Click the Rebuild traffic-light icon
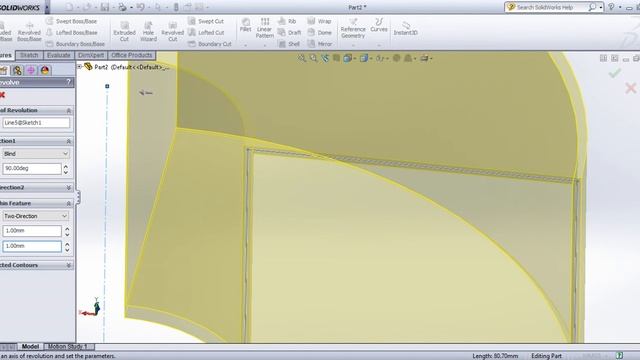Viewport: 640px width, 360px height. pyautogui.click(x=176, y=7)
